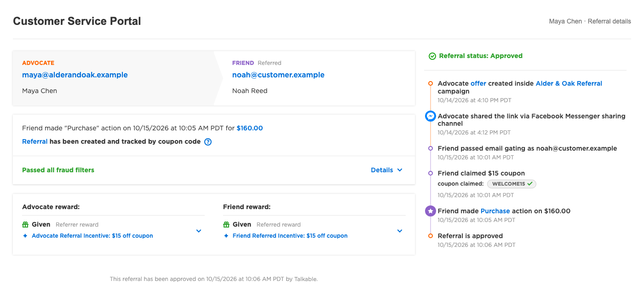Click the FRIEND label

tap(243, 63)
